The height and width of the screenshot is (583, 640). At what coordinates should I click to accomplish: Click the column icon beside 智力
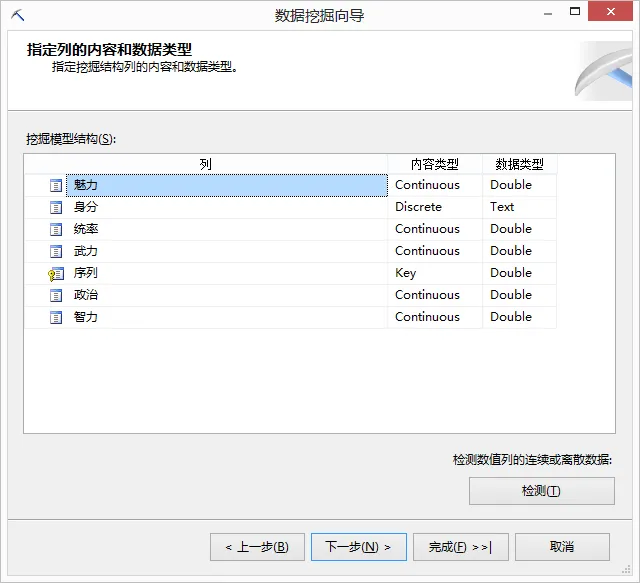pyautogui.click(x=56, y=317)
